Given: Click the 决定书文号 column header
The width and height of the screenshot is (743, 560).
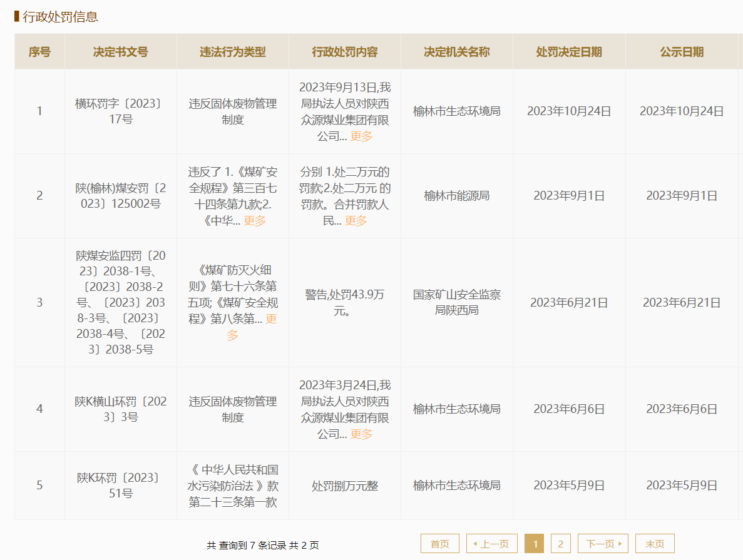Looking at the screenshot, I should [x=120, y=52].
